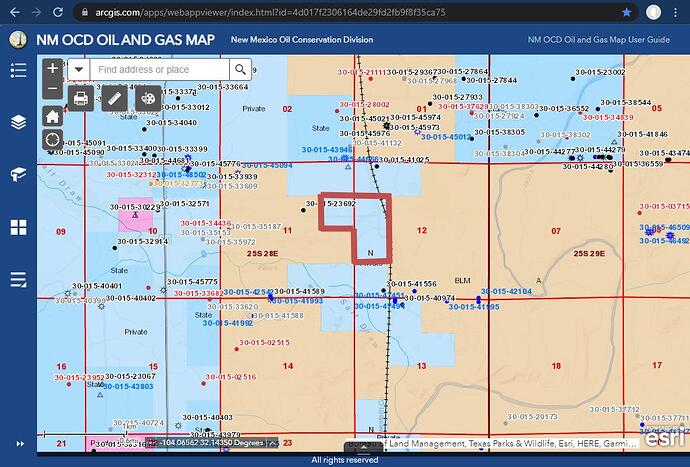Open the Basemap Gallery grid icon
The image size is (690, 467).
coord(18,227)
